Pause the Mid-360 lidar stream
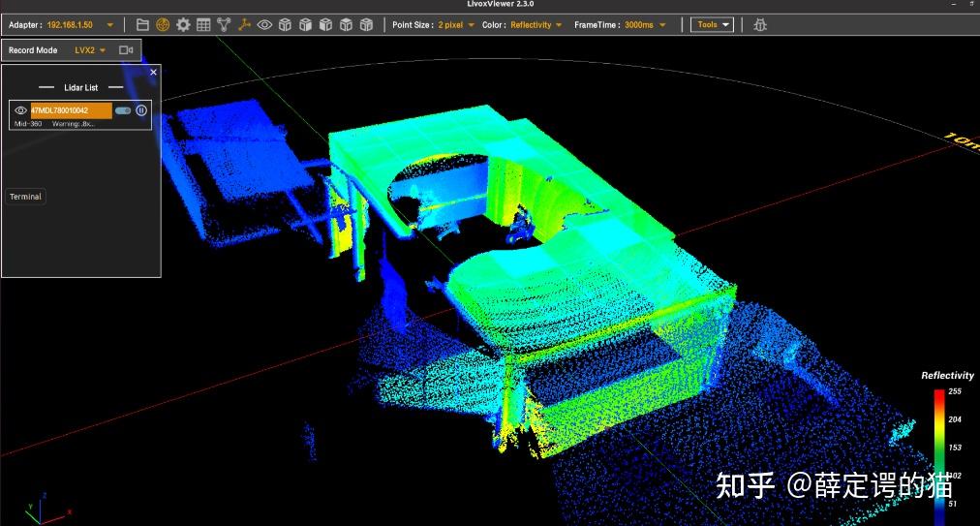This screenshot has width=980, height=526. [141, 110]
